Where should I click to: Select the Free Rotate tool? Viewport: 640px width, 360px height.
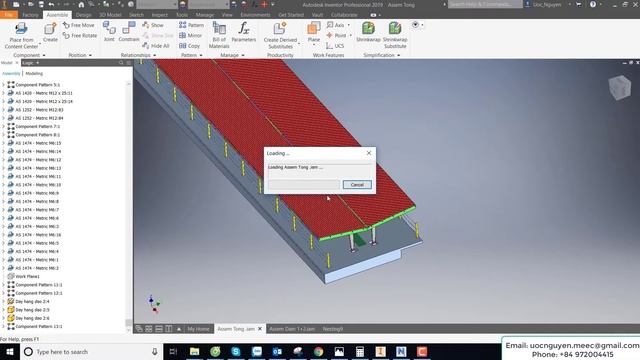[x=80, y=36]
